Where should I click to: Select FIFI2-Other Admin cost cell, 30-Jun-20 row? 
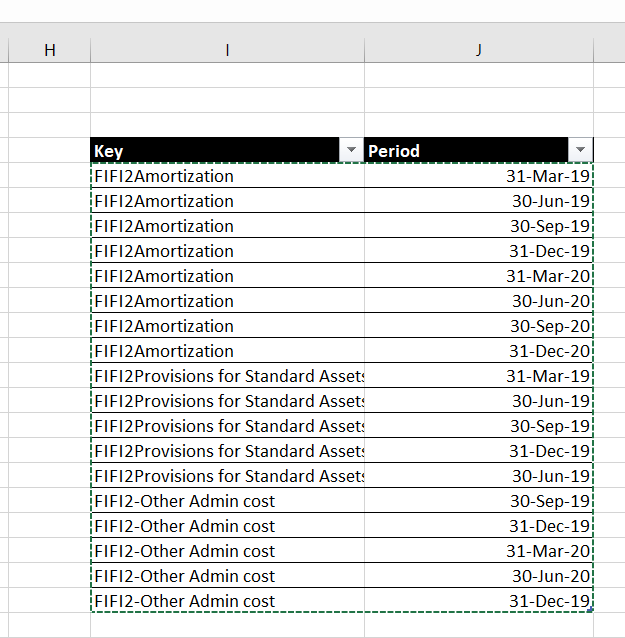[227, 576]
